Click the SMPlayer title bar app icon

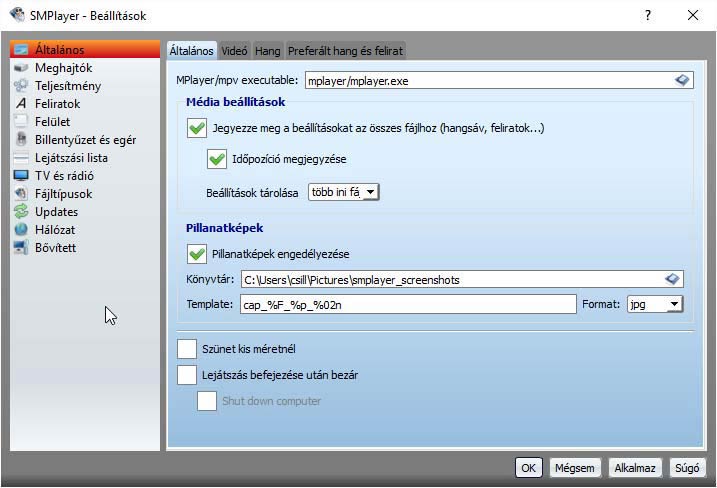[x=17, y=15]
